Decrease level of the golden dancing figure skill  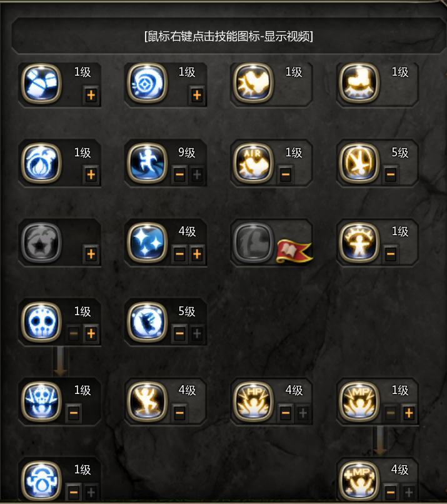179,413
